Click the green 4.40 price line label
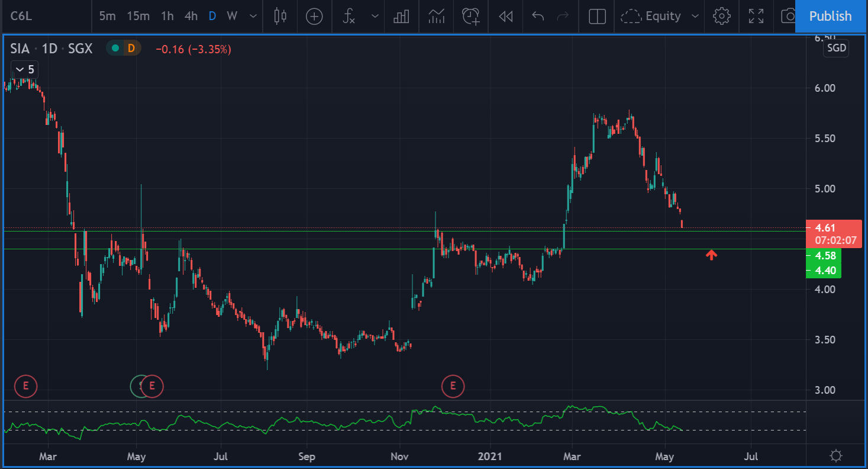 coord(824,270)
